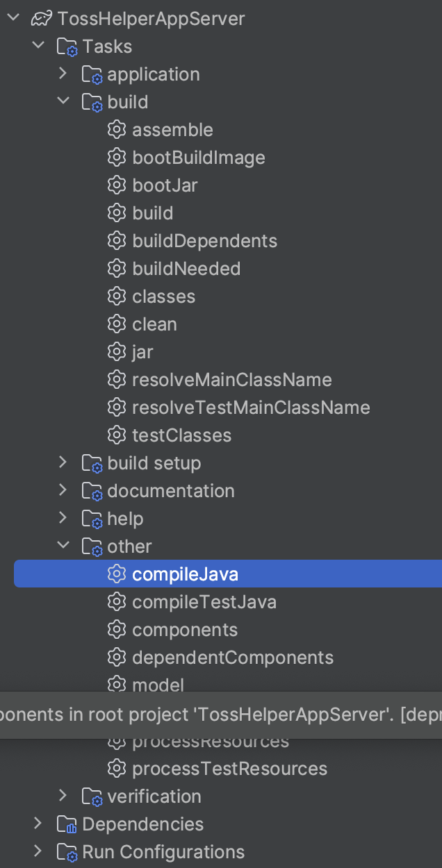
Task: Collapse the build task group
Action: pos(63,101)
